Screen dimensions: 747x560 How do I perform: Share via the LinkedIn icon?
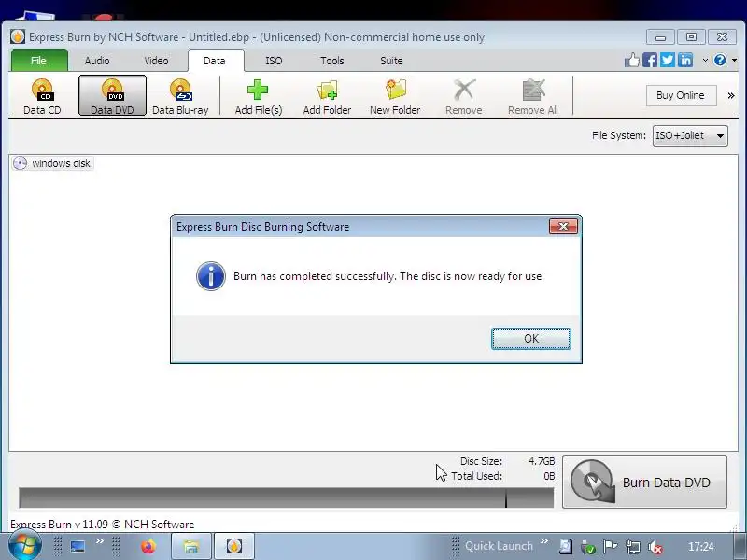685,60
